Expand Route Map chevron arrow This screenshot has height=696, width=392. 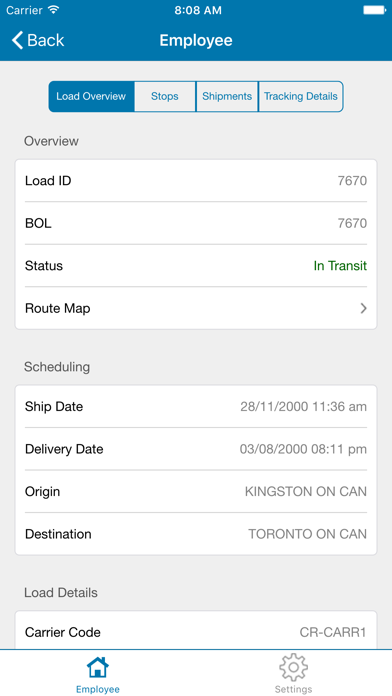(364, 308)
